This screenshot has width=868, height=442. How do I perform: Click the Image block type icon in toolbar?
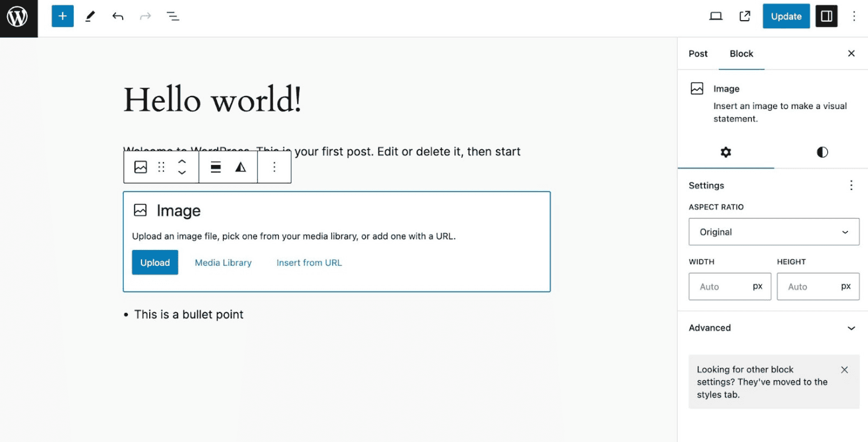pyautogui.click(x=140, y=167)
